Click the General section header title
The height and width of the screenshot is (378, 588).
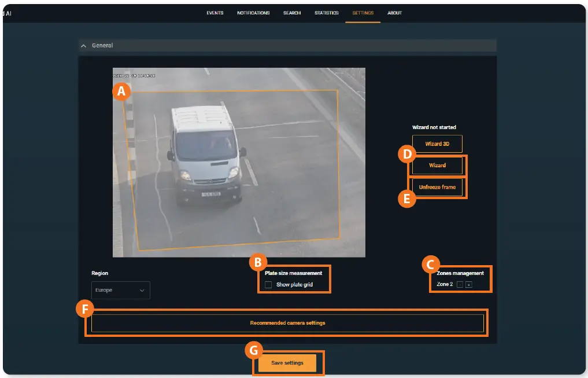tap(102, 46)
